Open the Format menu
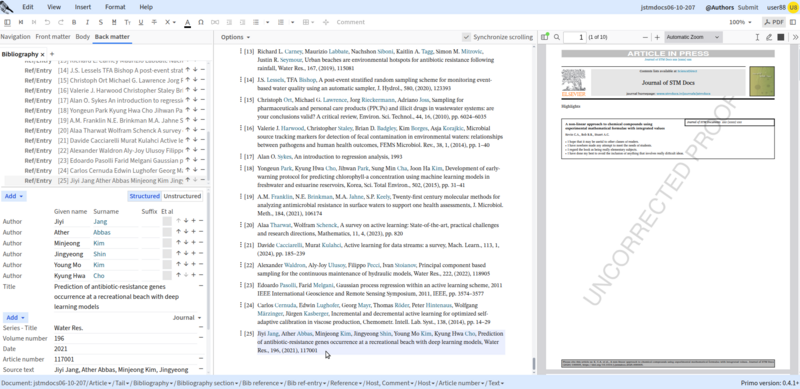Screen dimensions: 800x389 pyautogui.click(x=115, y=7)
